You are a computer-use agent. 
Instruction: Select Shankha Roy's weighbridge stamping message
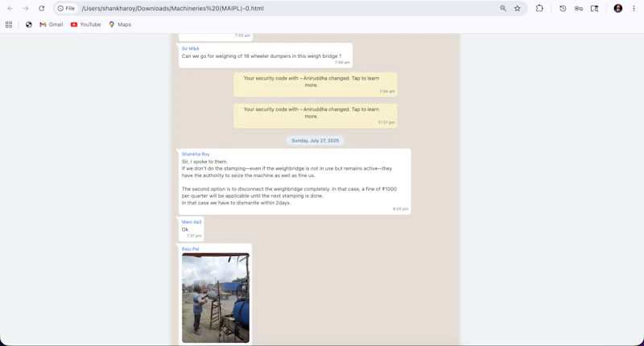tap(295, 181)
